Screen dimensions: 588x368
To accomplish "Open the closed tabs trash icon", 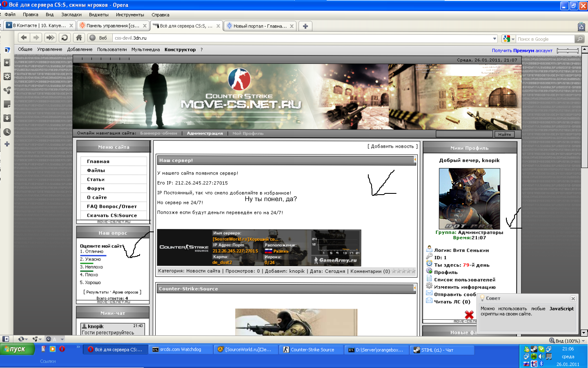I will pos(581,27).
